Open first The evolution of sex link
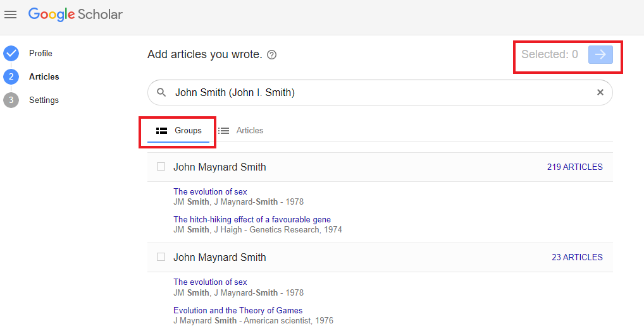This screenshot has width=644, height=331. point(210,191)
